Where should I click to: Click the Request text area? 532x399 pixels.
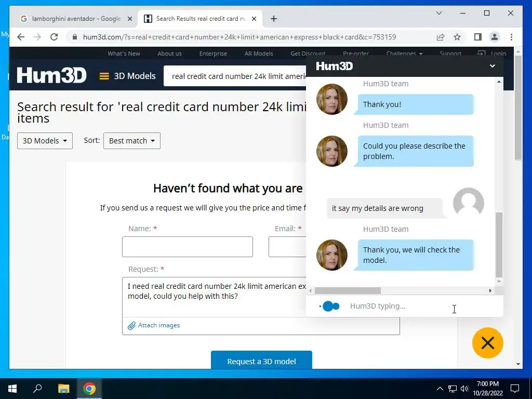(214, 297)
